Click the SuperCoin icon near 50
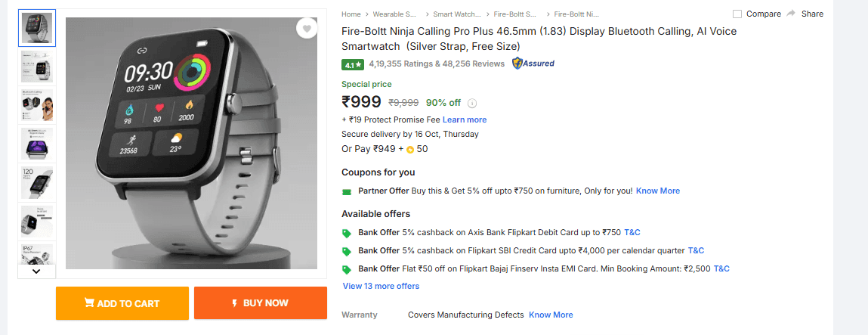The height and width of the screenshot is (335, 868). click(410, 150)
